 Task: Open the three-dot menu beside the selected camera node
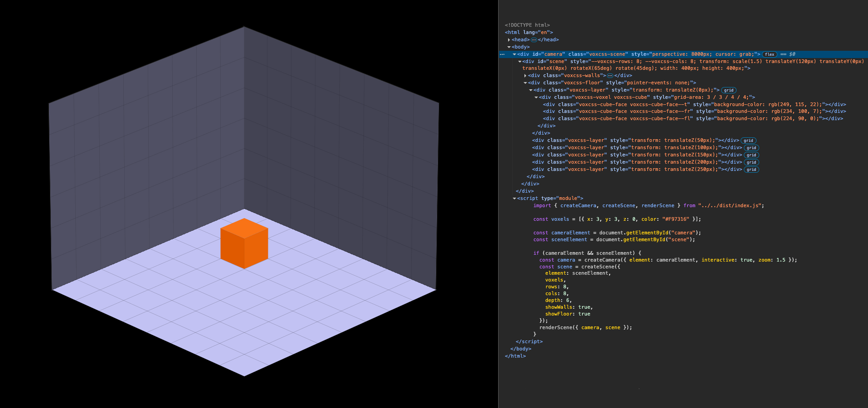(x=502, y=54)
